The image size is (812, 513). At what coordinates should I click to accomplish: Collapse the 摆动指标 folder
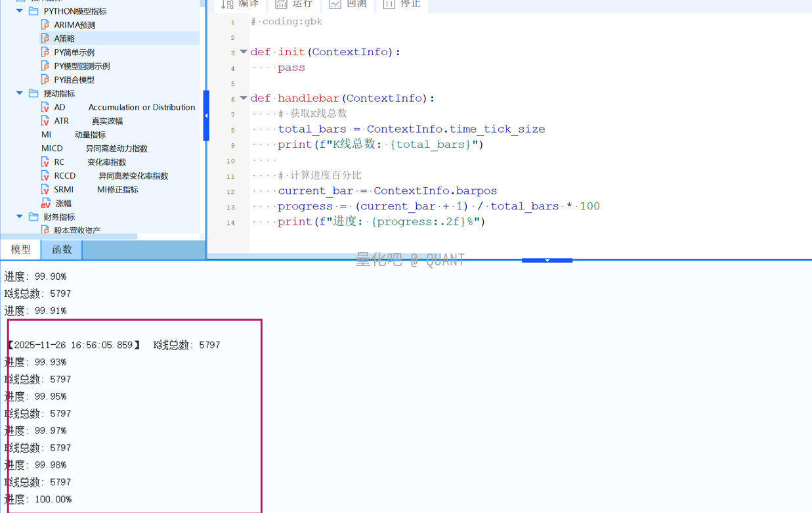pos(20,93)
